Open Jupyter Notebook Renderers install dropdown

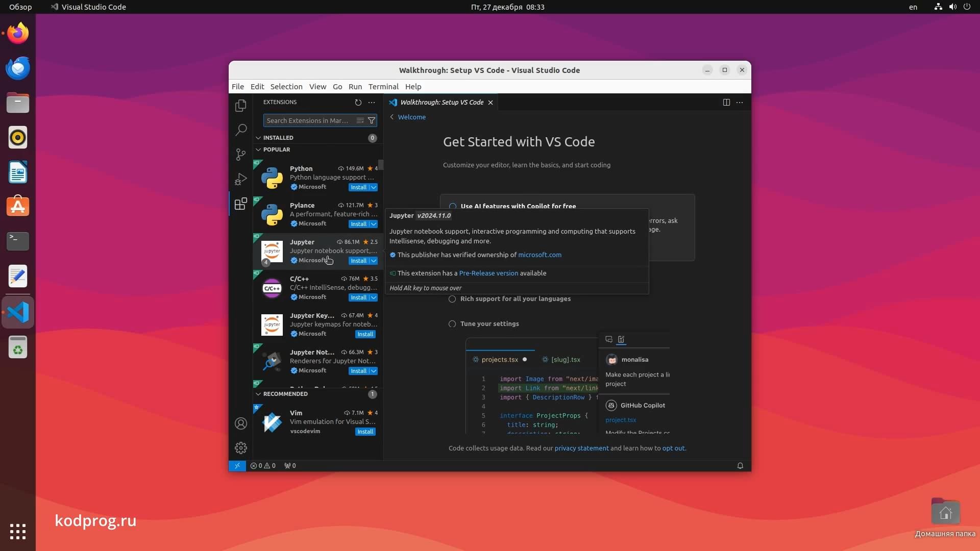point(374,371)
